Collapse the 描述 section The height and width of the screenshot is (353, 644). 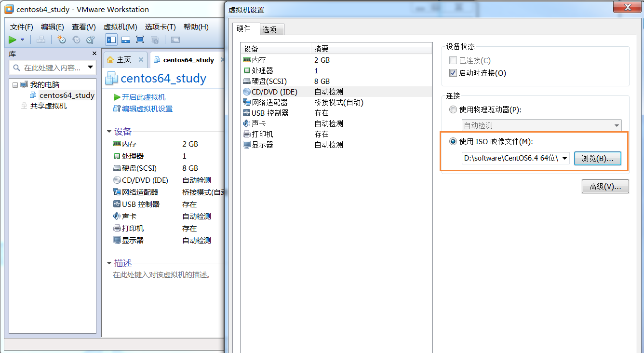coord(109,263)
